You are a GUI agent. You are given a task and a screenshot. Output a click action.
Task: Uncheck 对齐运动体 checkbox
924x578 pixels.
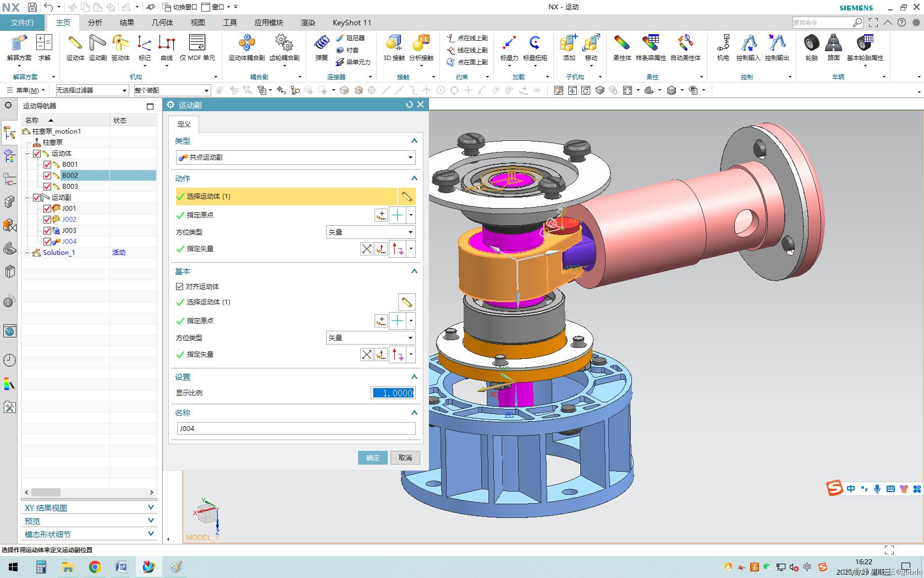tap(179, 286)
